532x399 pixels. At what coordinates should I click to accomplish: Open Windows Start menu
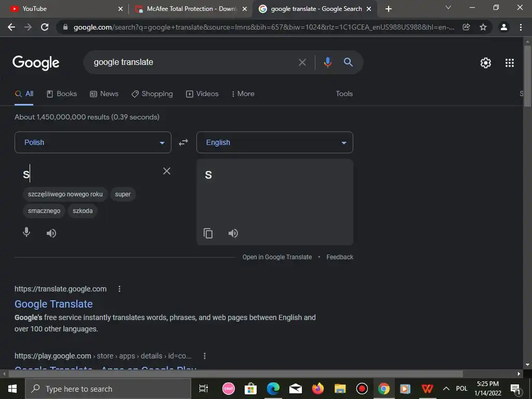(12, 389)
